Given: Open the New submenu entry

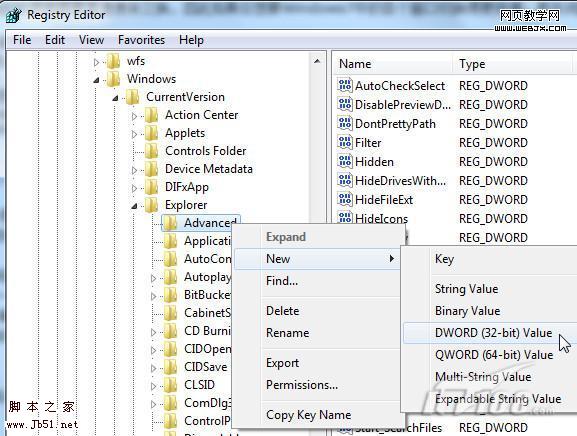Looking at the screenshot, I should click(x=317, y=259).
